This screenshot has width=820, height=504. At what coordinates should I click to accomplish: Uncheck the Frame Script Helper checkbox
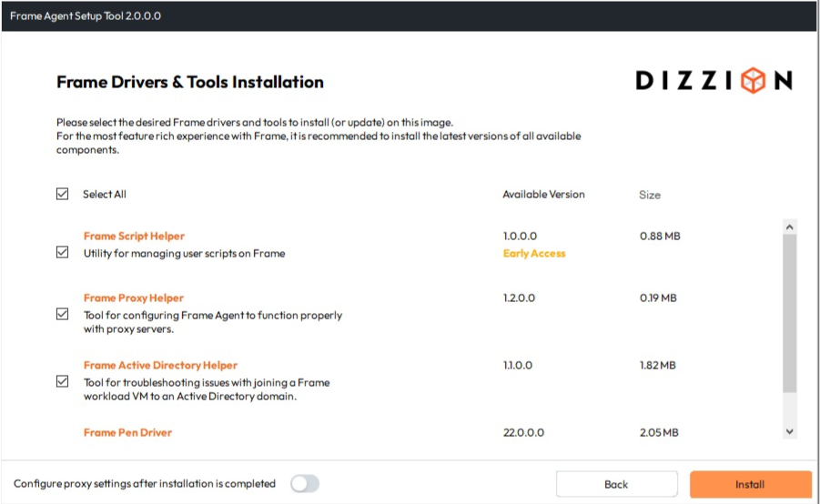[63, 253]
